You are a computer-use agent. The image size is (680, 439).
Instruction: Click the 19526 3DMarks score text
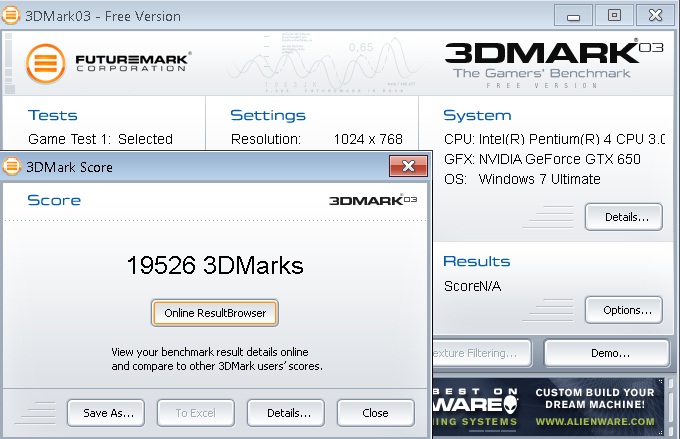(215, 265)
